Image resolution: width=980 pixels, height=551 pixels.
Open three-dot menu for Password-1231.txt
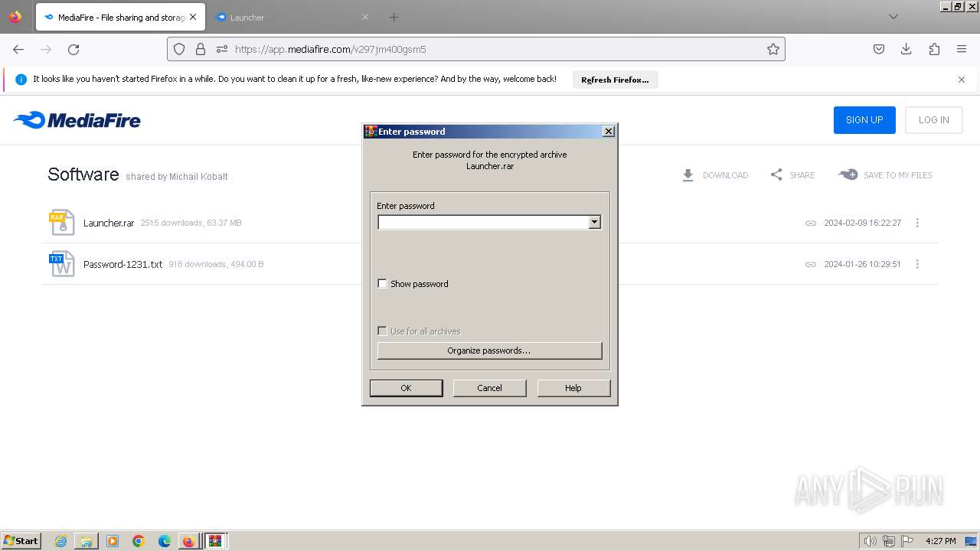(917, 264)
